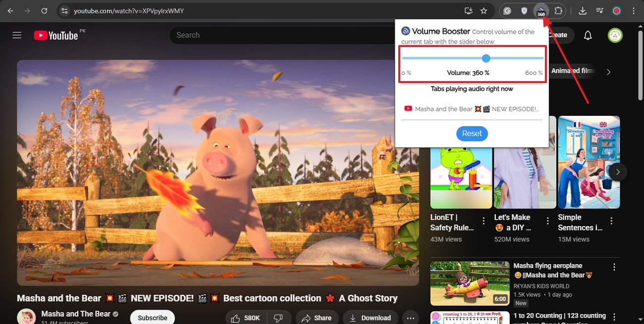Click the LionET | Safety Rule title

[x=452, y=223]
